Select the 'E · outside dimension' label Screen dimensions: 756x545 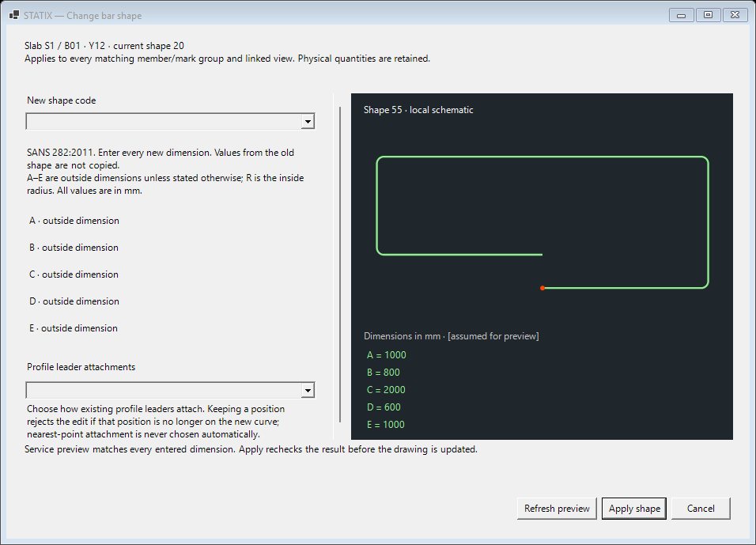[74, 328]
